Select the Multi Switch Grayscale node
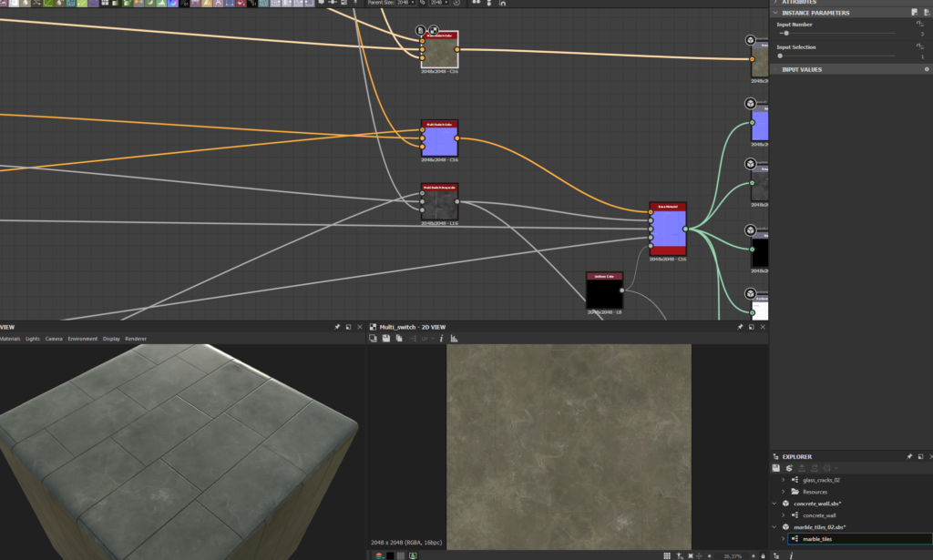 click(440, 202)
